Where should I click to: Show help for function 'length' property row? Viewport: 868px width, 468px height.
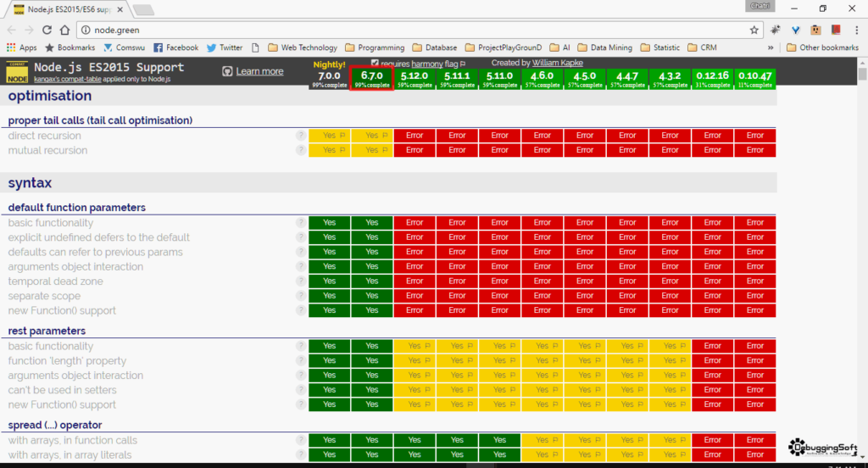[x=301, y=360]
